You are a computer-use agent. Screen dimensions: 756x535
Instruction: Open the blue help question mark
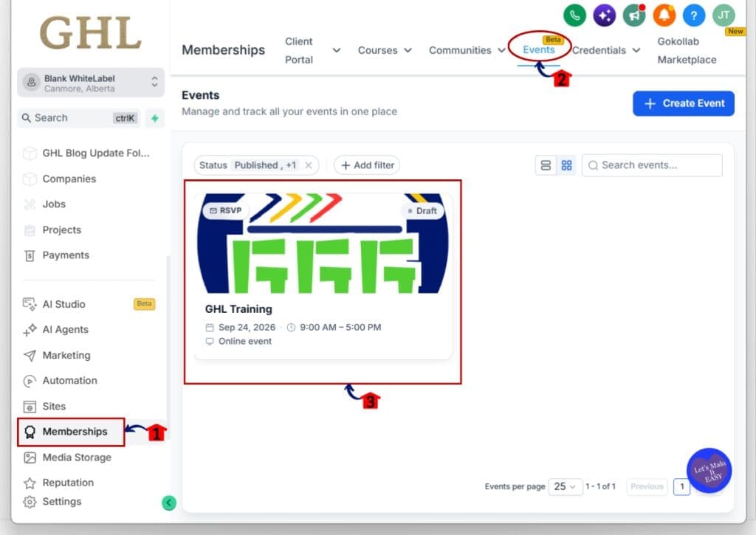[x=694, y=15]
